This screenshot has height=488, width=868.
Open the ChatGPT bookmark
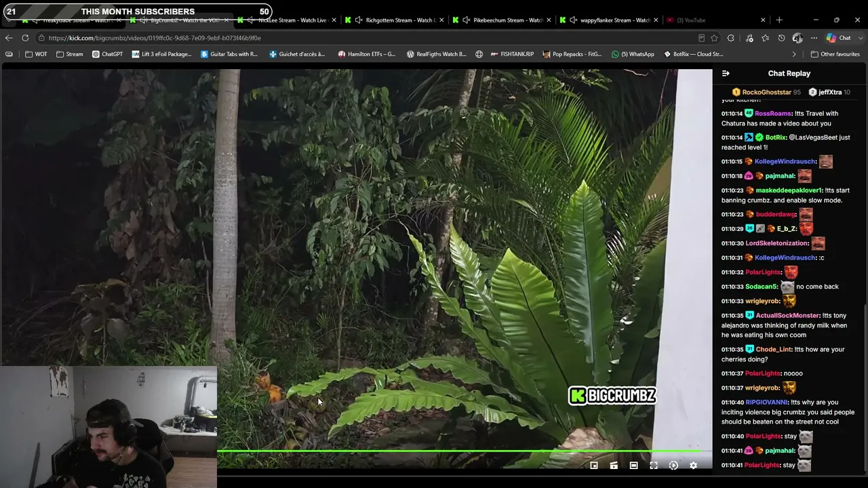(107, 54)
